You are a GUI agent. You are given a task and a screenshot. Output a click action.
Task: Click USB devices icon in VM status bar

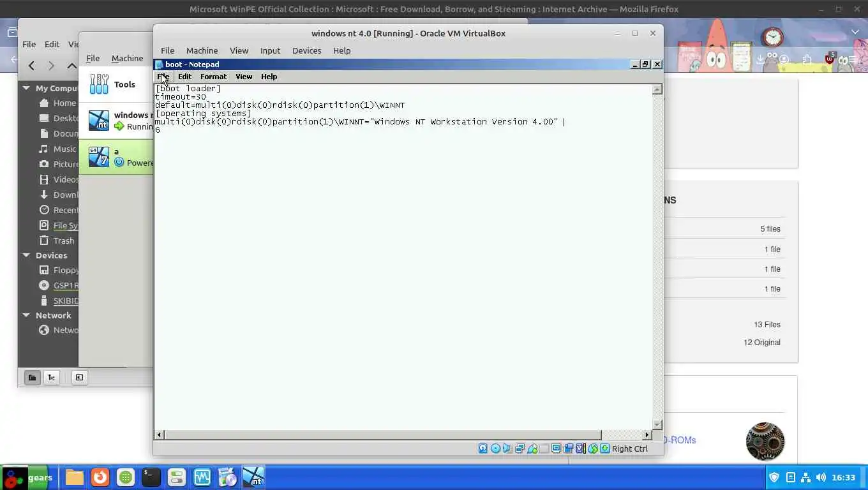[532, 449]
